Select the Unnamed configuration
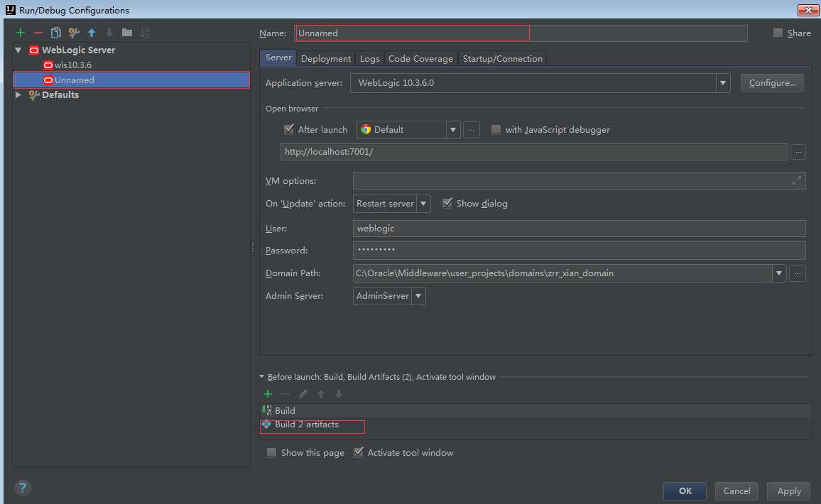The width and height of the screenshot is (821, 504). point(131,80)
